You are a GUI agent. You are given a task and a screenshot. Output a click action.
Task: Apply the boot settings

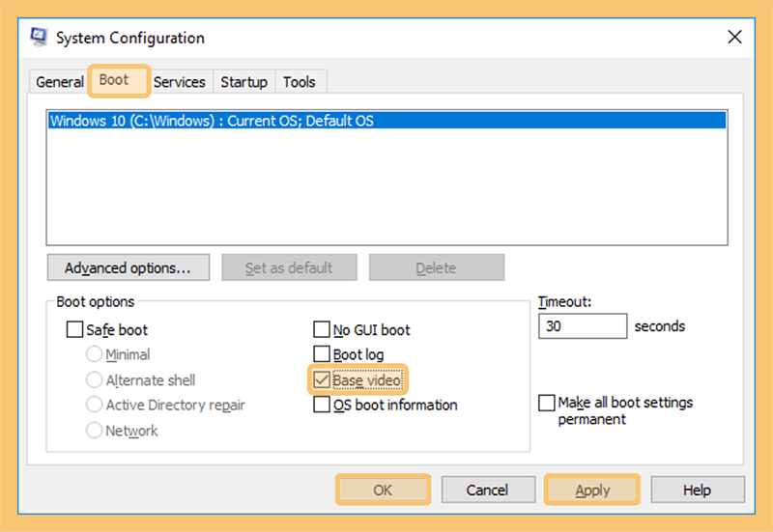click(x=592, y=490)
